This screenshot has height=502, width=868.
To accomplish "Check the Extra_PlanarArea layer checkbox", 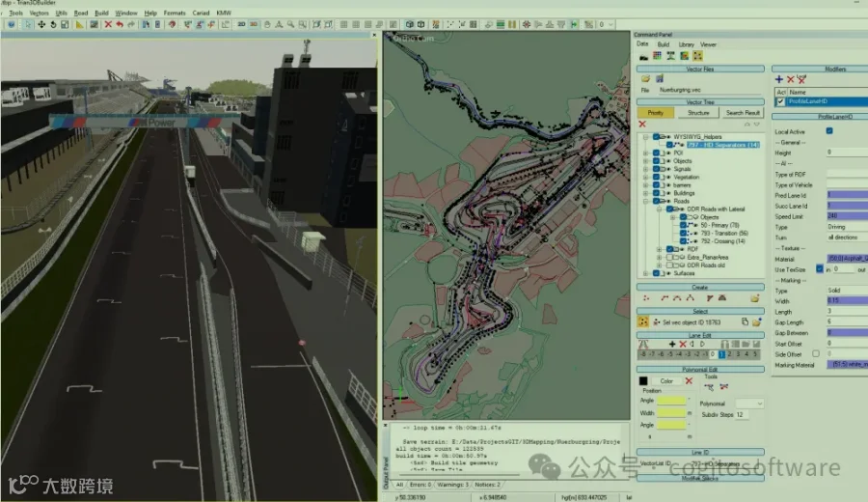I will (x=670, y=258).
